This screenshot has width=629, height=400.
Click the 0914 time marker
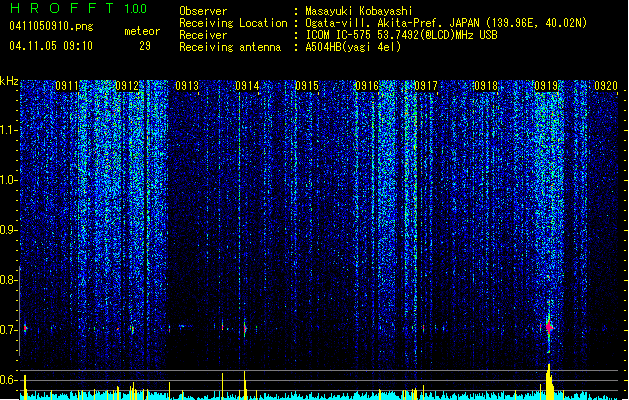point(247,86)
